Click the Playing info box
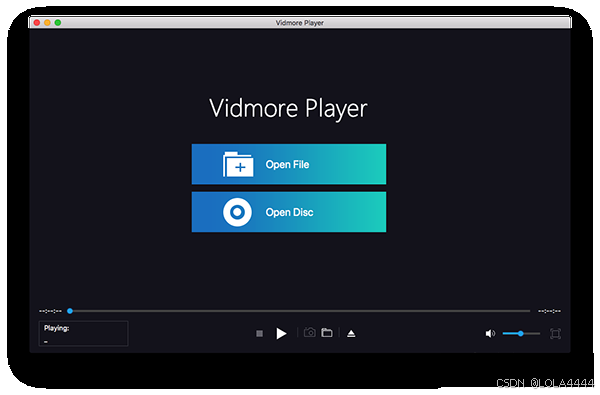 click(x=83, y=333)
